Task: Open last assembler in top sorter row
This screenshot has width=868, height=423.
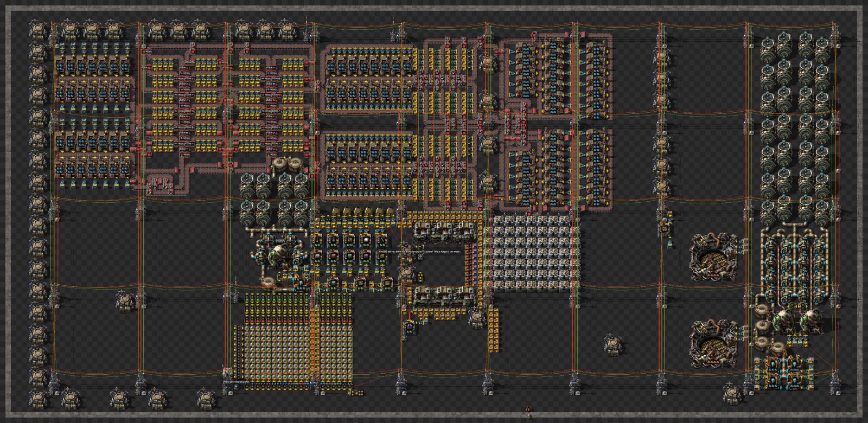Action: (382, 241)
